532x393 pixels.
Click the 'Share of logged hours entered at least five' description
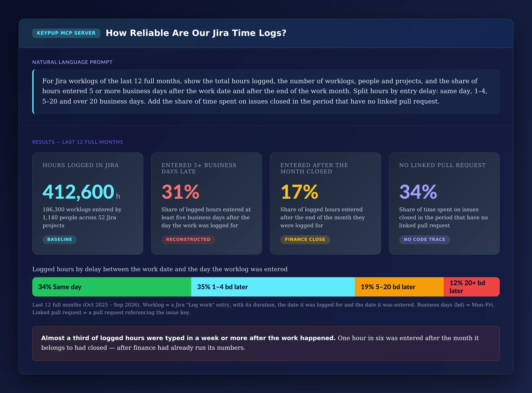coord(206,217)
